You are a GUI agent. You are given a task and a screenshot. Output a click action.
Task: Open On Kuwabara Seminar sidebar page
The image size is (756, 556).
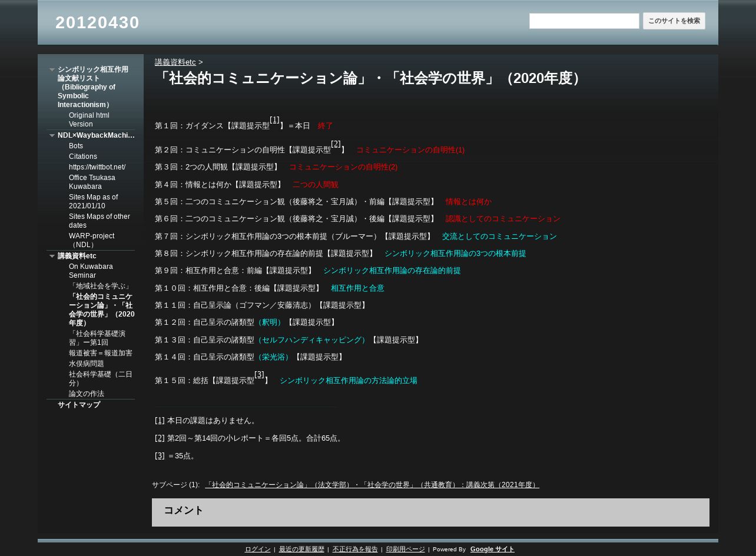tap(91, 271)
